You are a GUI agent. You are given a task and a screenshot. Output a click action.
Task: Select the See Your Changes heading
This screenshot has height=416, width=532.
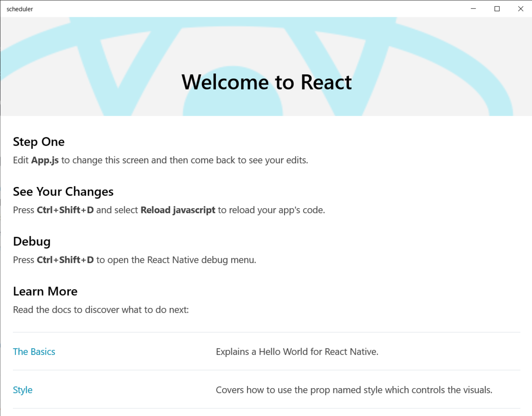click(x=63, y=191)
